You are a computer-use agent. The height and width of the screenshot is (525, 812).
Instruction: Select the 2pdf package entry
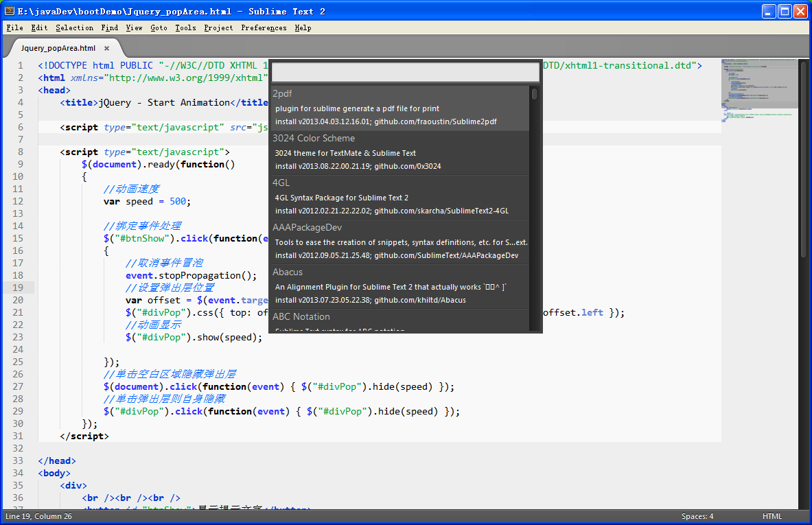[x=400, y=108]
